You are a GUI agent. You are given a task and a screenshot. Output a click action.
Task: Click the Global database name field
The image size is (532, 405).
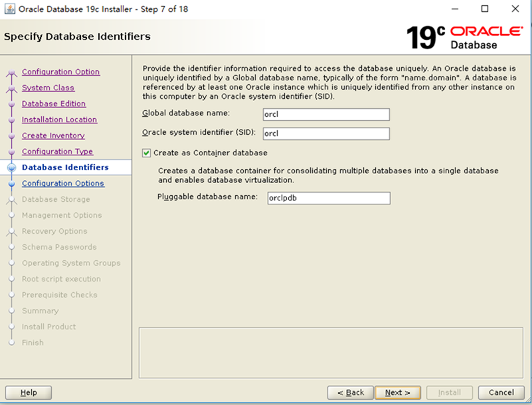(x=326, y=114)
